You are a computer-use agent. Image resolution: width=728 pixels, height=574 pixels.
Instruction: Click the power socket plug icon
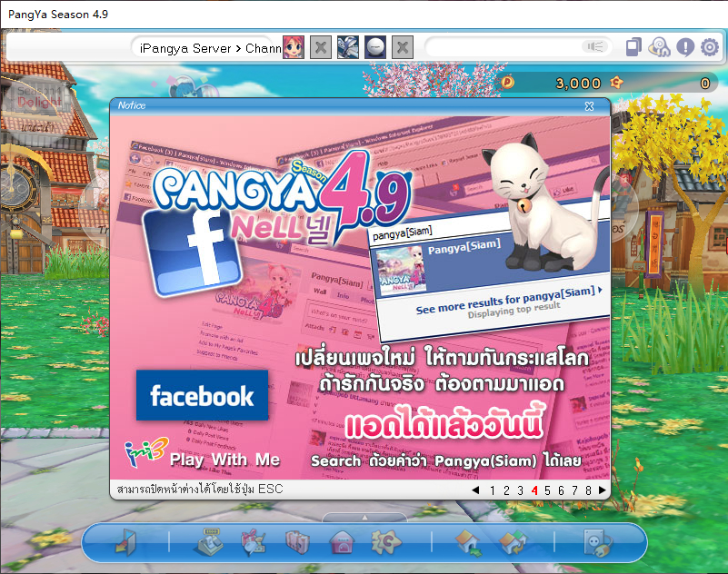click(x=597, y=542)
